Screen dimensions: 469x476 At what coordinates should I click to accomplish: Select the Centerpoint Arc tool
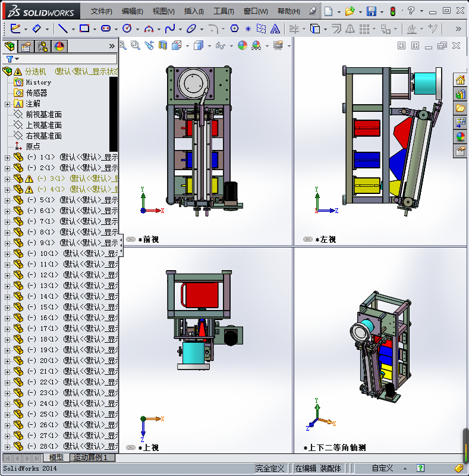[149, 29]
